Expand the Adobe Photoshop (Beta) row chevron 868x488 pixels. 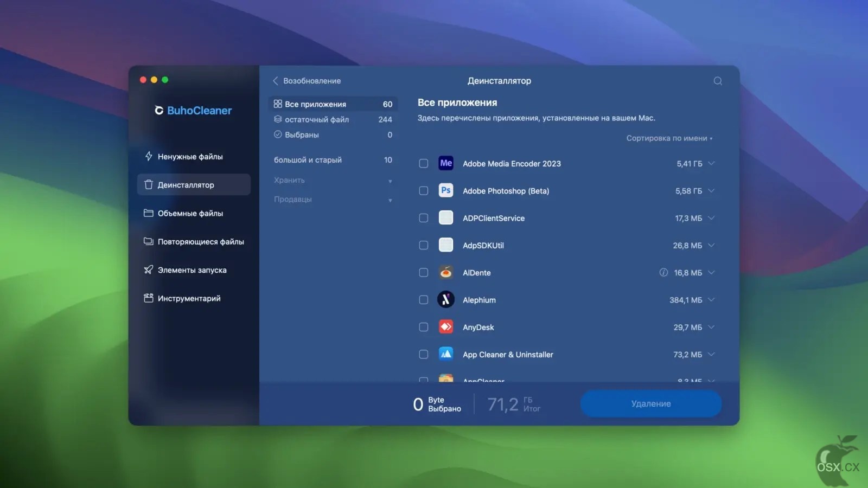[711, 190]
